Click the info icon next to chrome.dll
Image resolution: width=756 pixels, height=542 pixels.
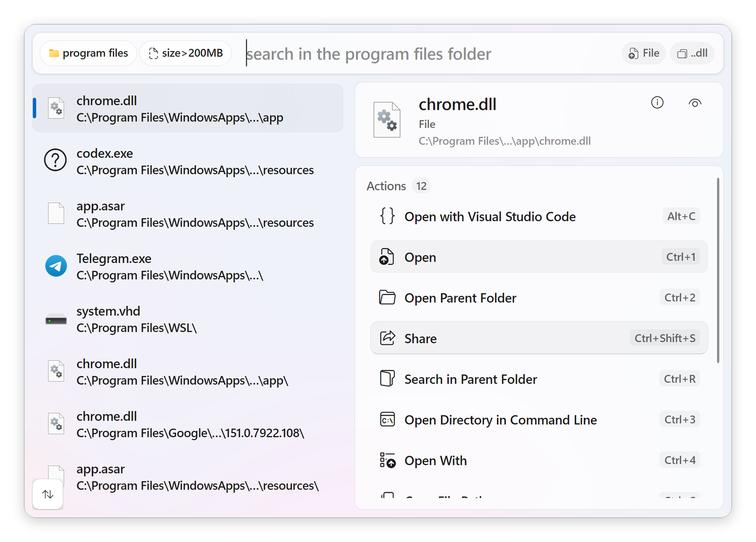(x=657, y=103)
